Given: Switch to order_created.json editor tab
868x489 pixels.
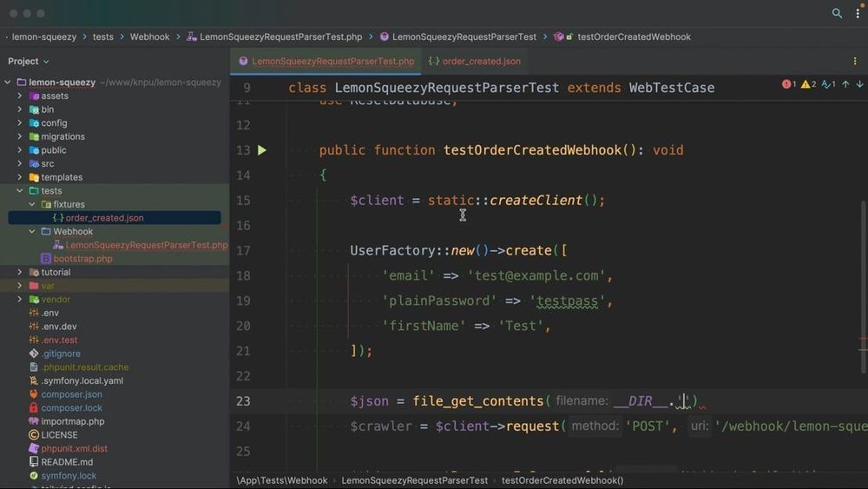Looking at the screenshot, I should [x=475, y=62].
